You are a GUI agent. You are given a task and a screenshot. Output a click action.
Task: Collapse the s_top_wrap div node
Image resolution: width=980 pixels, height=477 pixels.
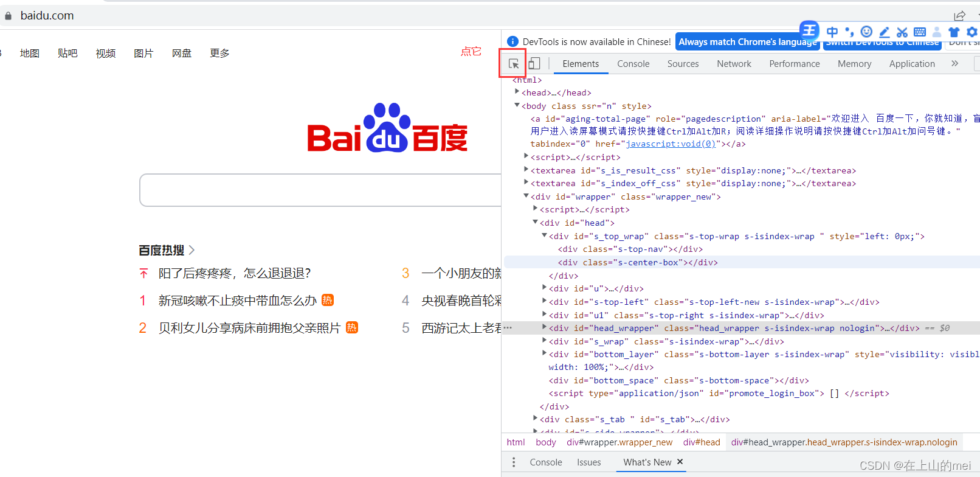545,235
